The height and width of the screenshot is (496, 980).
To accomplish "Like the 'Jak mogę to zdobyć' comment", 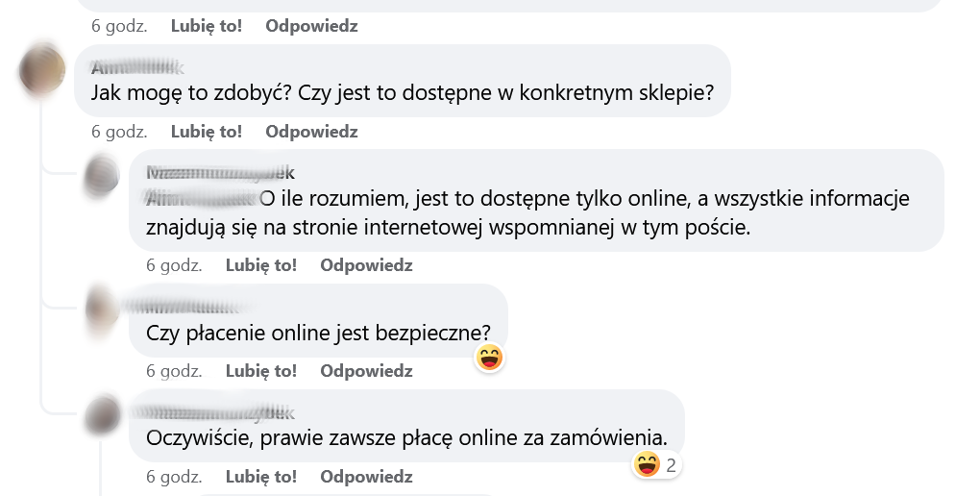I will [x=207, y=132].
